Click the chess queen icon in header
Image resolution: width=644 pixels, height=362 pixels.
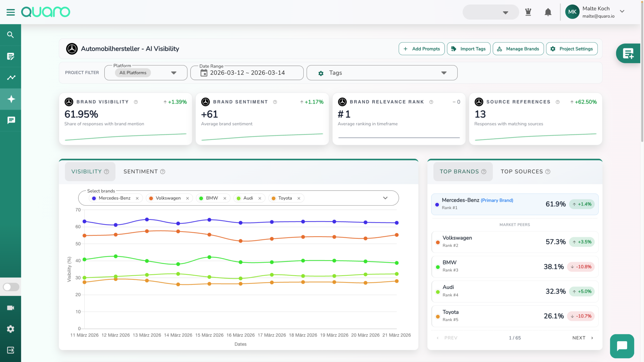[528, 12]
